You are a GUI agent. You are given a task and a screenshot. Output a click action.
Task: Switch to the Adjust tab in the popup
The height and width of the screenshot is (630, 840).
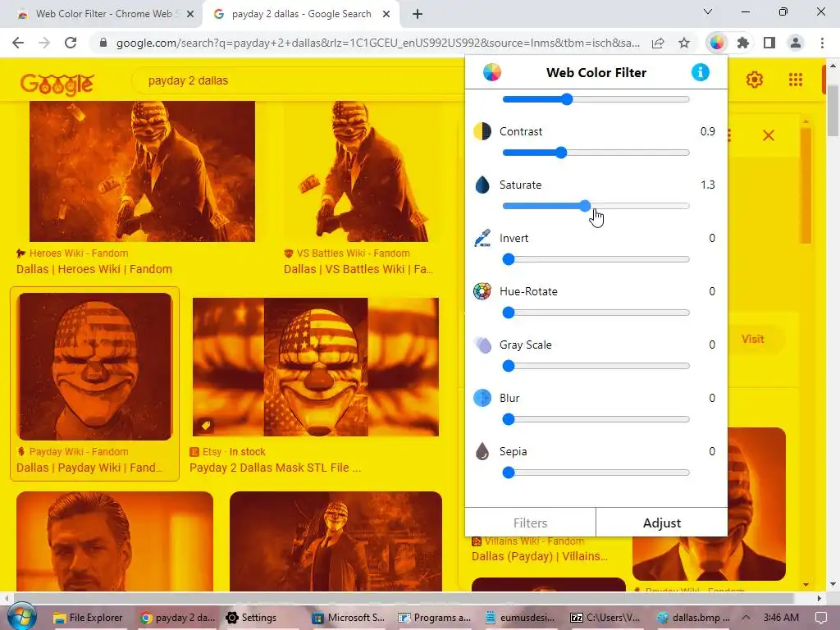(662, 523)
